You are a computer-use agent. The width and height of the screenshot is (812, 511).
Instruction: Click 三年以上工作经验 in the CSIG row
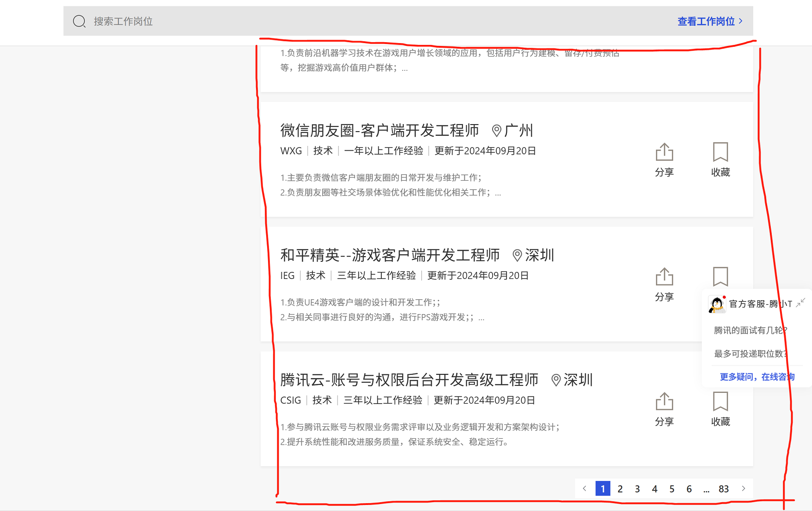click(383, 400)
